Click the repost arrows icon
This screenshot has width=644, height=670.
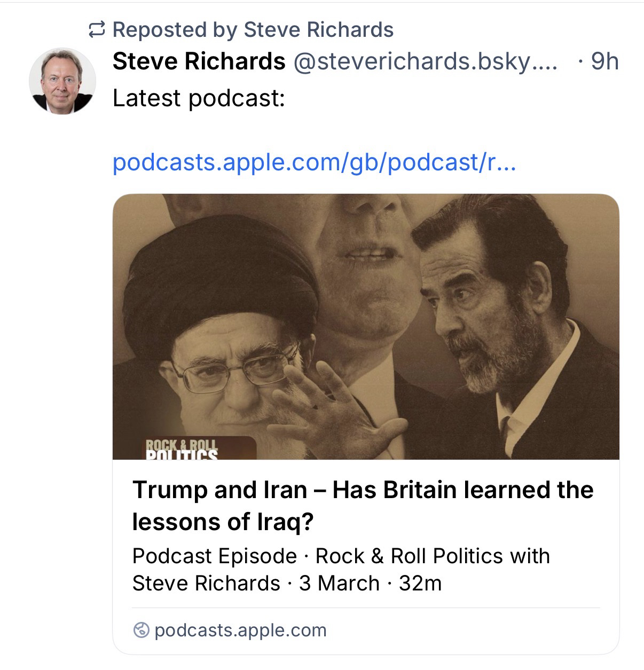[97, 30]
